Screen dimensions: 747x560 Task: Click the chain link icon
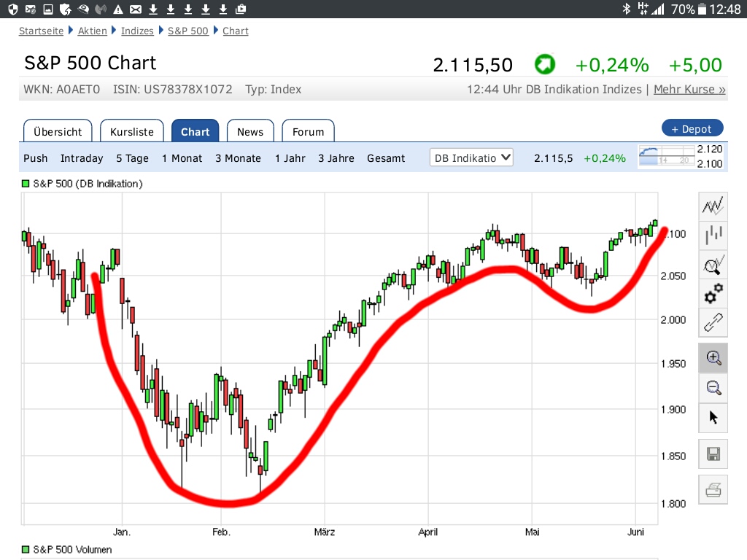713,322
